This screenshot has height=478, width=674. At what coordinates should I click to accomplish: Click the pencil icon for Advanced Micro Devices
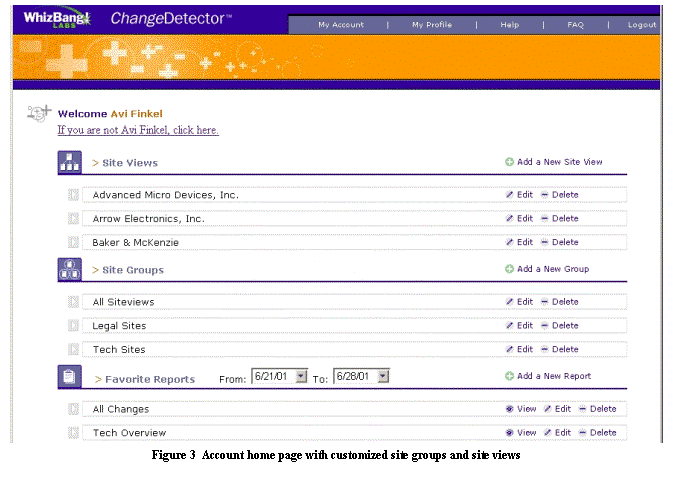(x=509, y=195)
